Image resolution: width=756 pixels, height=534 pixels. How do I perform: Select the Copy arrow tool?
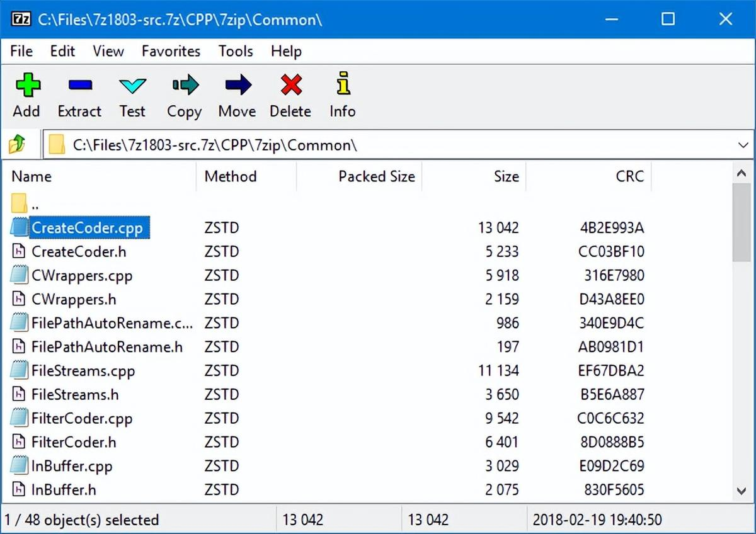[185, 84]
